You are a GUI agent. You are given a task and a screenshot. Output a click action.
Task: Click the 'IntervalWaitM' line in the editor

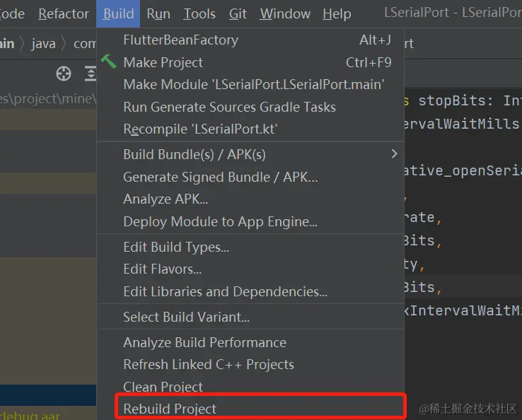click(x=463, y=310)
